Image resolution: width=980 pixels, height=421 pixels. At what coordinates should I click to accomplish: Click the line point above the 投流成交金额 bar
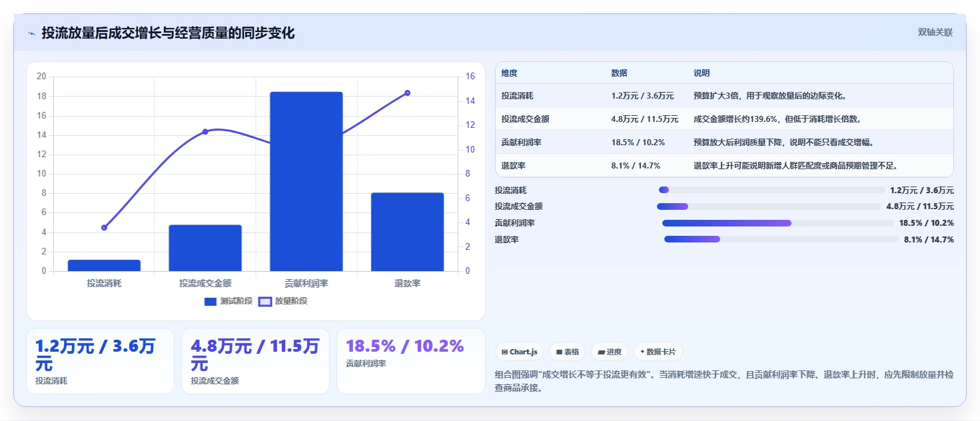[x=205, y=132]
